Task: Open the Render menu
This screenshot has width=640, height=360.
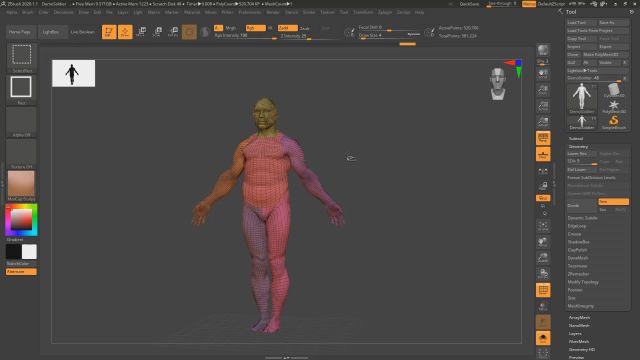Action: (x=273, y=12)
